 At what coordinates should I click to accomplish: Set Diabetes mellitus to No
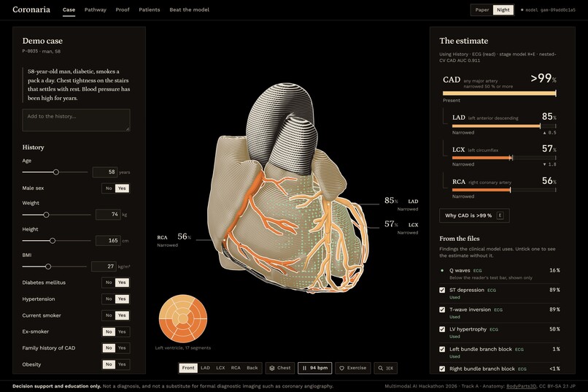(x=109, y=283)
